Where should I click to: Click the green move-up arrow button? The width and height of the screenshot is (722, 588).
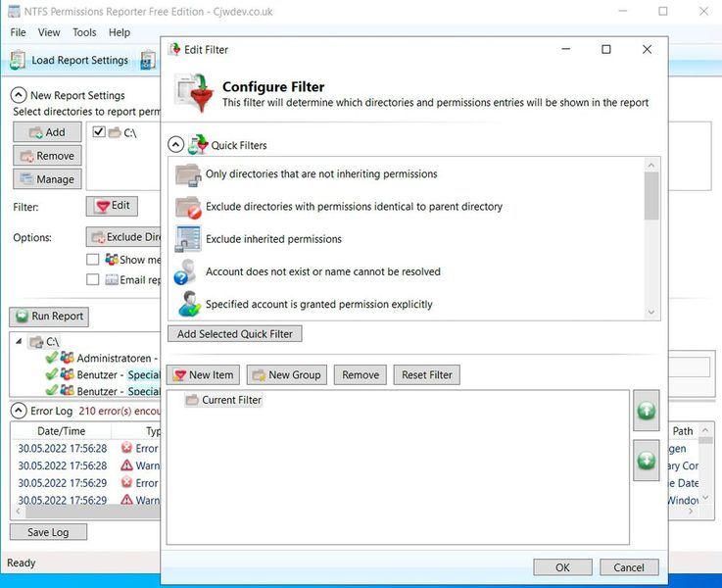[646, 411]
